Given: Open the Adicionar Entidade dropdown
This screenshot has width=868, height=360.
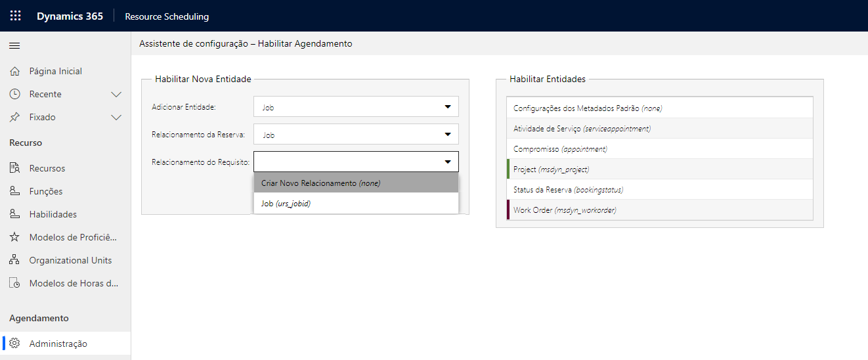Looking at the screenshot, I should (x=356, y=107).
